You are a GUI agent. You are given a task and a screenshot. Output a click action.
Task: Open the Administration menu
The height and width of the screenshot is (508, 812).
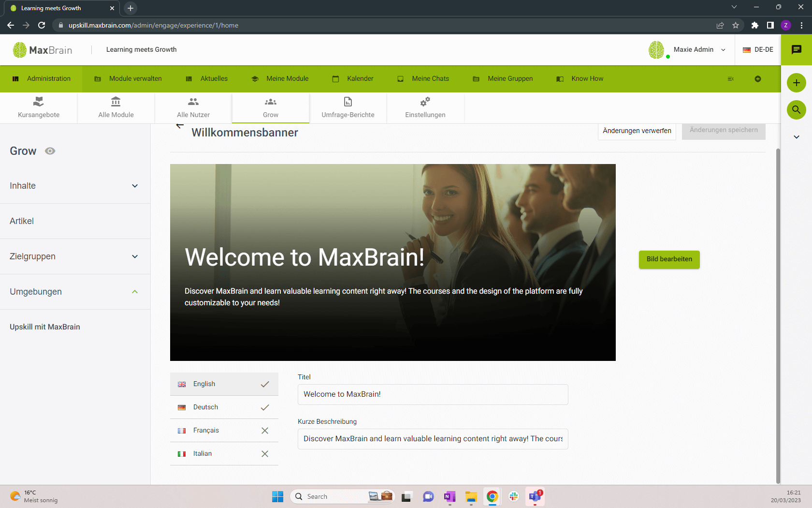coord(41,78)
